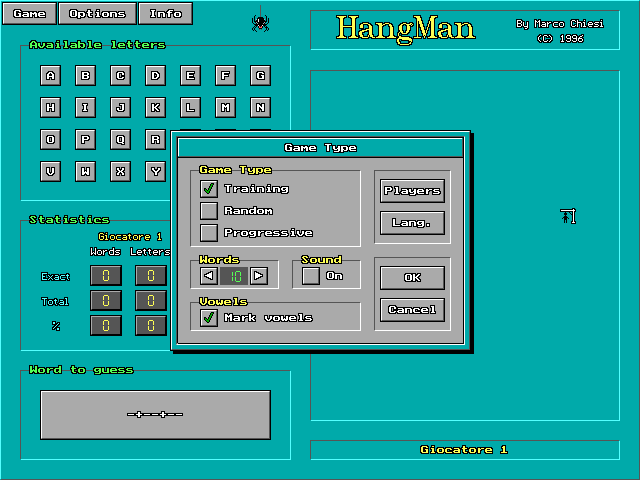Pick letter N tile
This screenshot has height=480, width=640.
(260, 107)
